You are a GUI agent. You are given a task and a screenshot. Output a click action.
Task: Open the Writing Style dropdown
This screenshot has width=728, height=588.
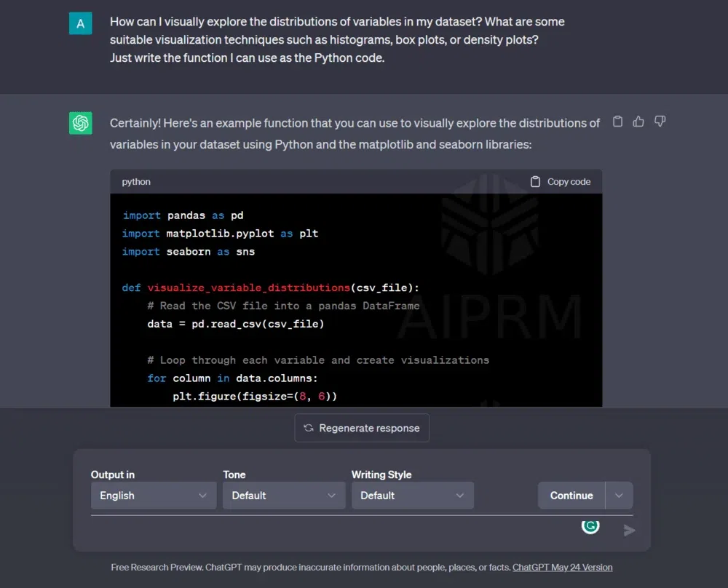point(412,496)
